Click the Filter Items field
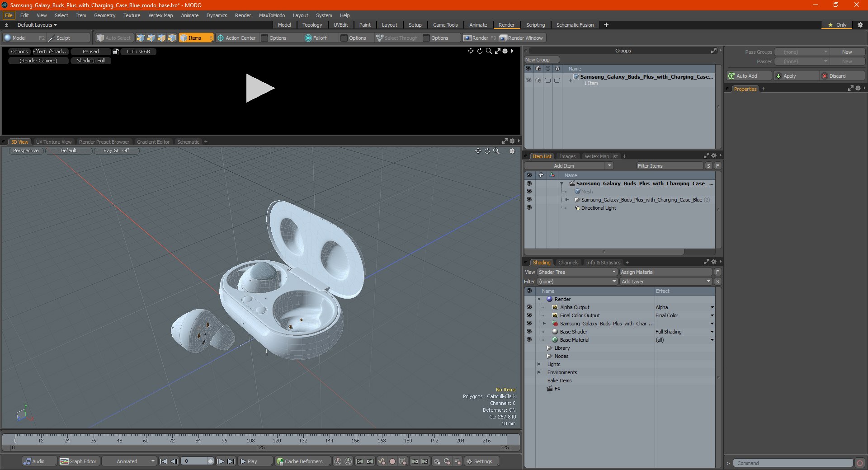Image resolution: width=868 pixels, height=470 pixels. 670,166
